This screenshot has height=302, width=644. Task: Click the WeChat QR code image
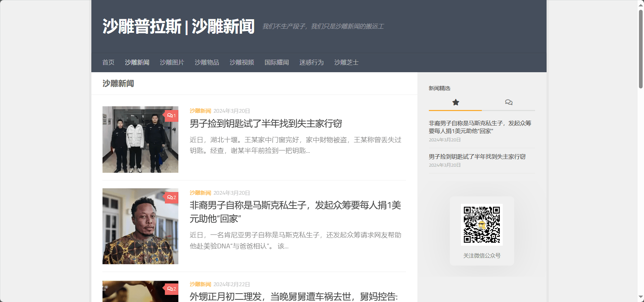pos(481,225)
